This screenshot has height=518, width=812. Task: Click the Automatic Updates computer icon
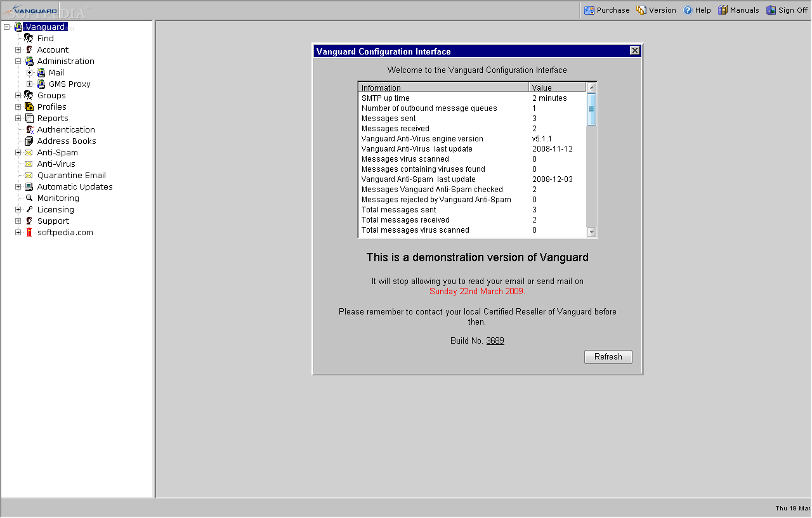point(29,186)
